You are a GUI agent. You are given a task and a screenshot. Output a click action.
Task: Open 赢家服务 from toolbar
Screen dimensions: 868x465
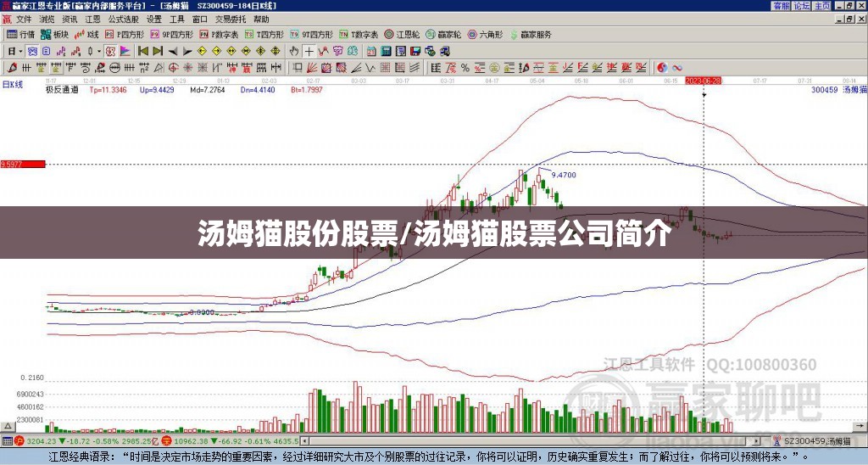[531, 34]
